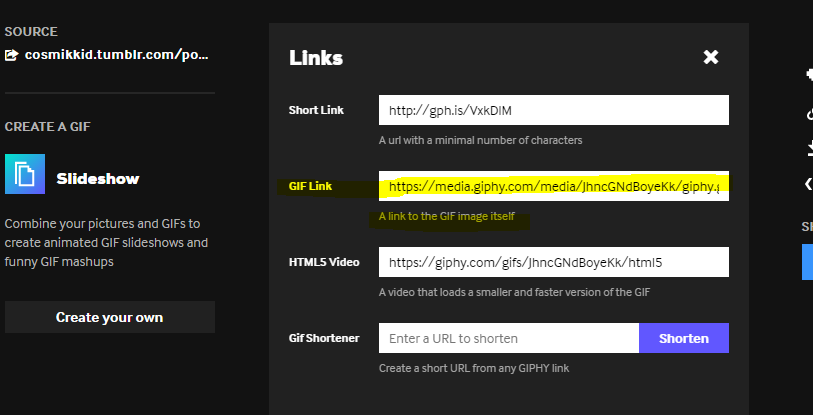Click the CREATE A GIF heading
The height and width of the screenshot is (415, 813).
(48, 127)
